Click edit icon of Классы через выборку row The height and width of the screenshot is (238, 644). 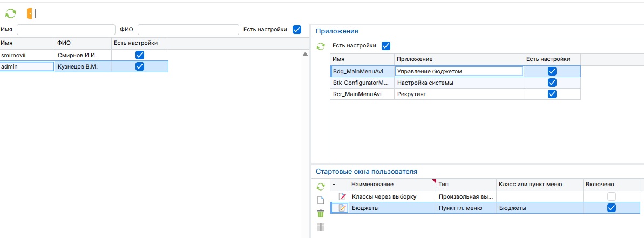coord(342,196)
